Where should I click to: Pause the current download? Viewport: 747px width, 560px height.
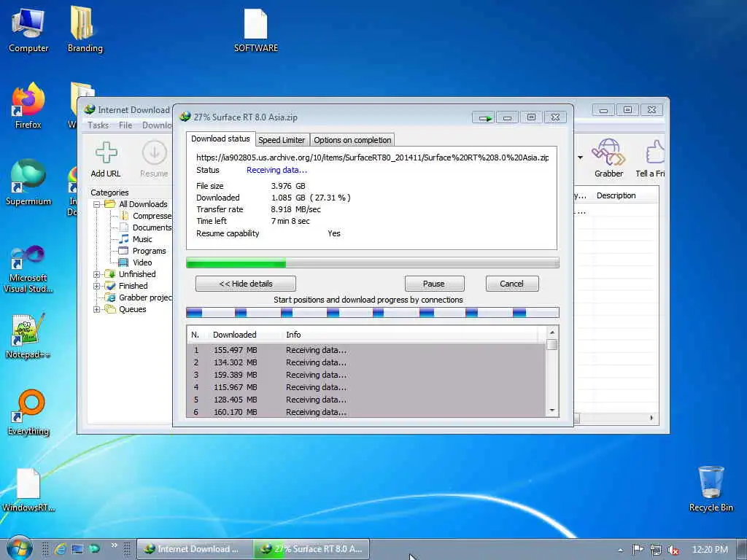coord(434,284)
